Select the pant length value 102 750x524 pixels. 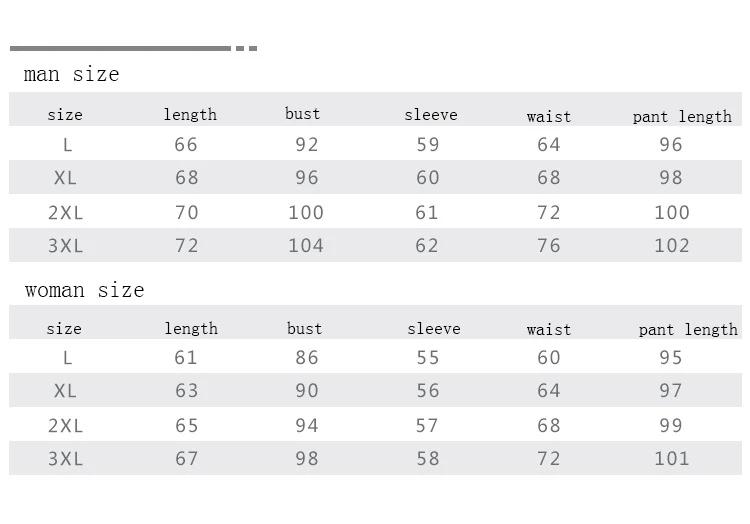coord(671,246)
